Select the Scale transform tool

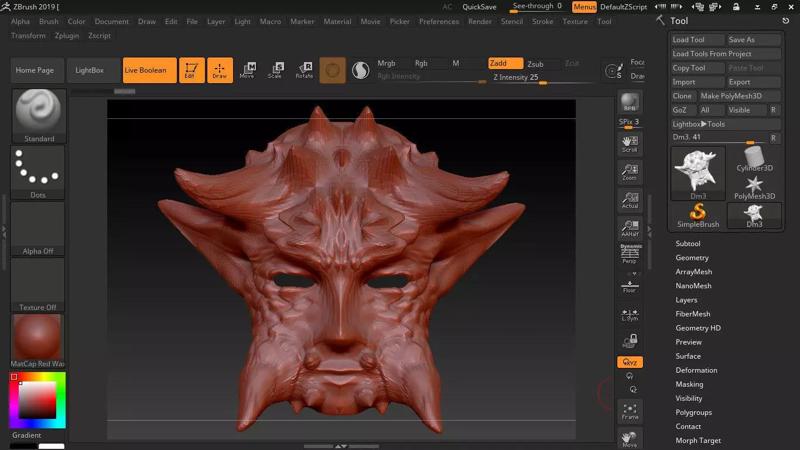[275, 70]
